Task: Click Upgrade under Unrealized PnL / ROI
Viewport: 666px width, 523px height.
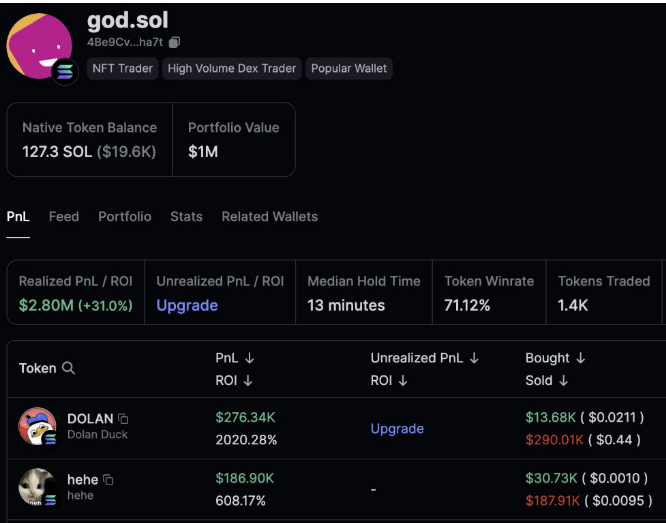Action: 187,305
